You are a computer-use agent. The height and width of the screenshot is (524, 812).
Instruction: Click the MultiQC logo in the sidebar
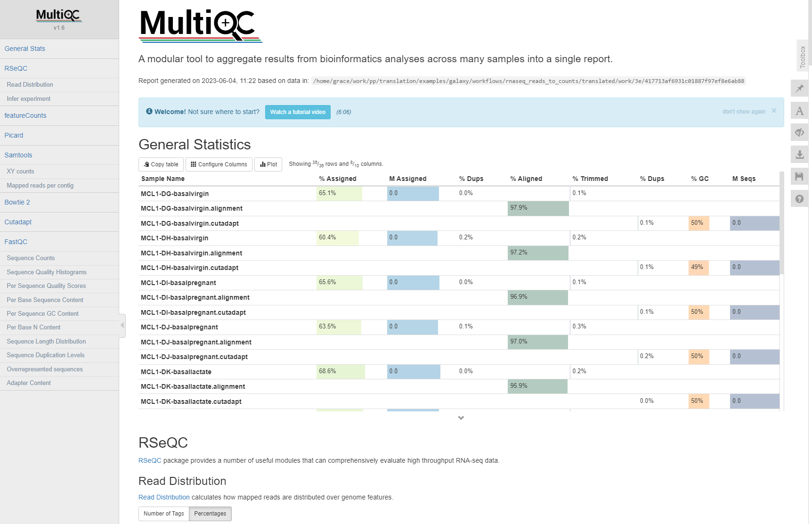tap(59, 16)
